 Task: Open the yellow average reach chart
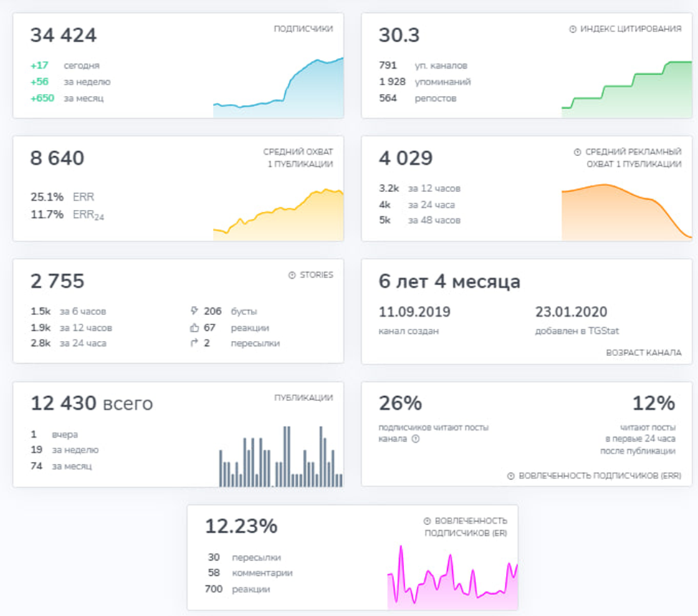(x=278, y=215)
